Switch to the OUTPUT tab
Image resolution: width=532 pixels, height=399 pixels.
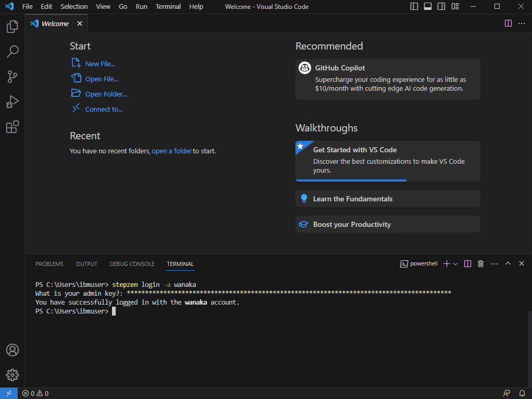(86, 264)
